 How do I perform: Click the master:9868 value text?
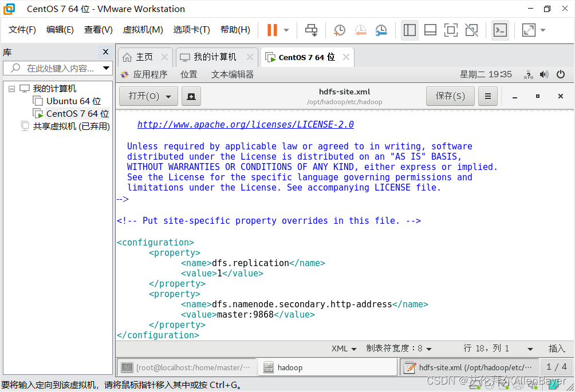click(245, 315)
